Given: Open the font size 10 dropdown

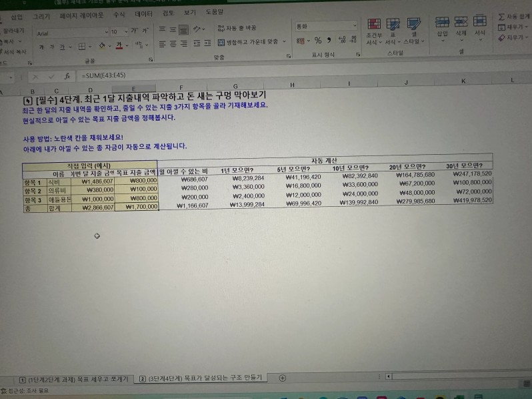Looking at the screenshot, I should [126, 31].
